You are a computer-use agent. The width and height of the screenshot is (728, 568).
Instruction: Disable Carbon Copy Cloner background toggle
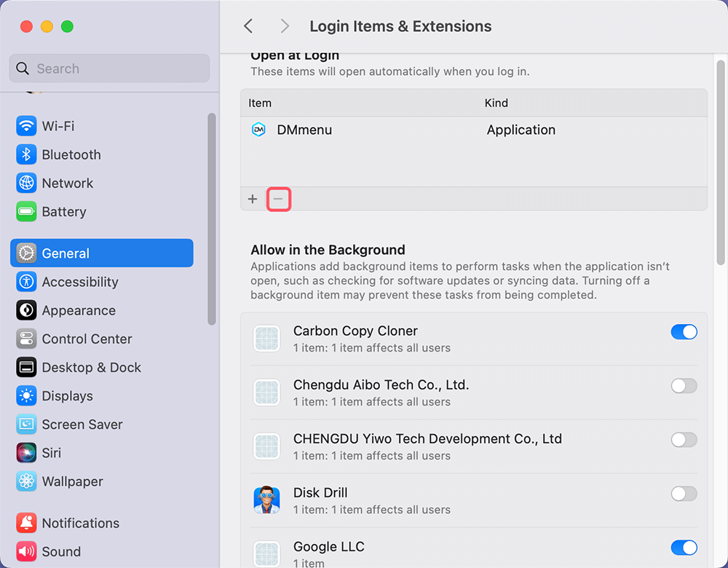(684, 332)
